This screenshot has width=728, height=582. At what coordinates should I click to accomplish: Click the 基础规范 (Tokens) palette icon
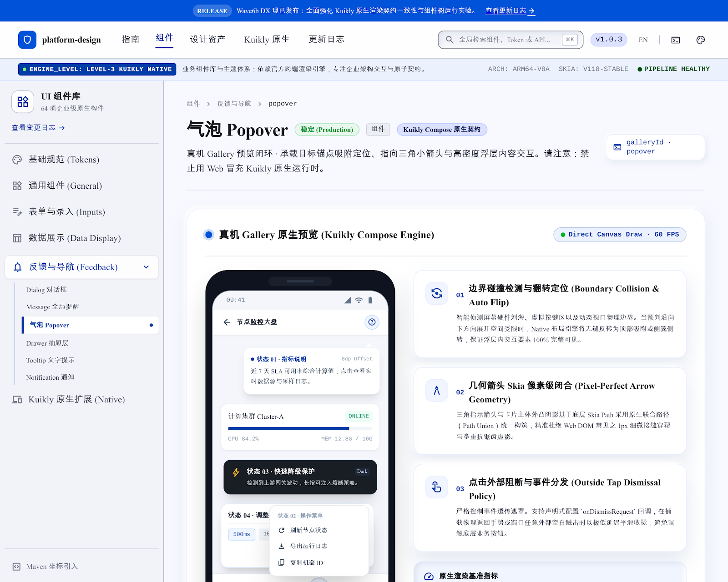17,160
